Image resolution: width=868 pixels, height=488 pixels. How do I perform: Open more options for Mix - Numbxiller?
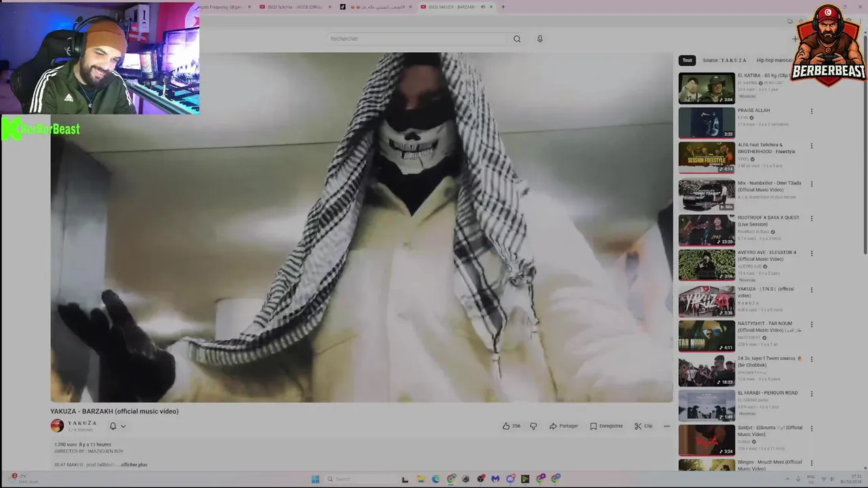click(x=811, y=184)
